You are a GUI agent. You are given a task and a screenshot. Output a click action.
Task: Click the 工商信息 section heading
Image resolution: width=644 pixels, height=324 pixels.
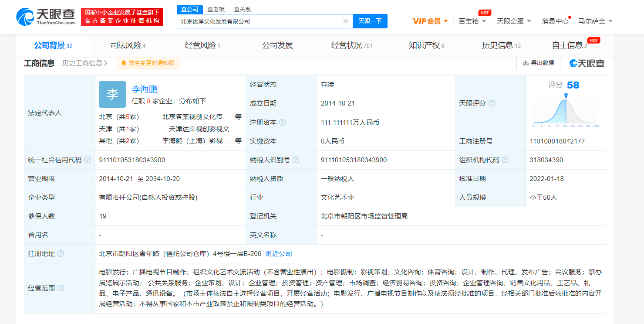click(x=39, y=63)
